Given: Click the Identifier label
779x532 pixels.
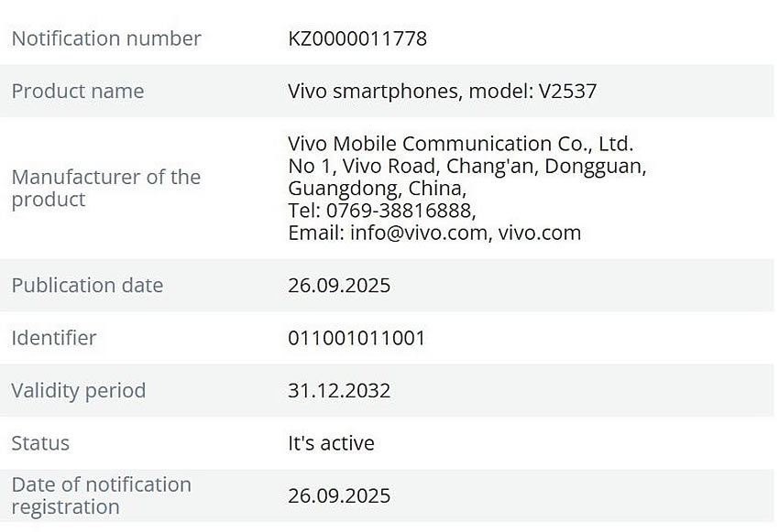Looking at the screenshot, I should (x=54, y=337).
